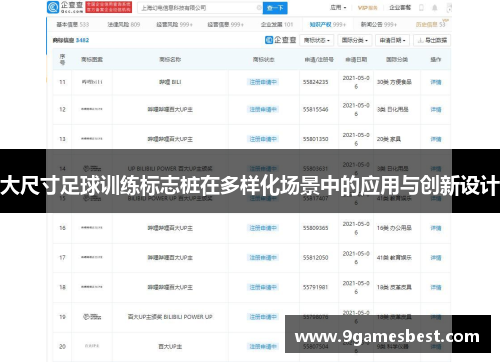This screenshot has width=500, height=362.
Task: Click the 注册申请中 status badge in row 12
Action: click(x=263, y=109)
